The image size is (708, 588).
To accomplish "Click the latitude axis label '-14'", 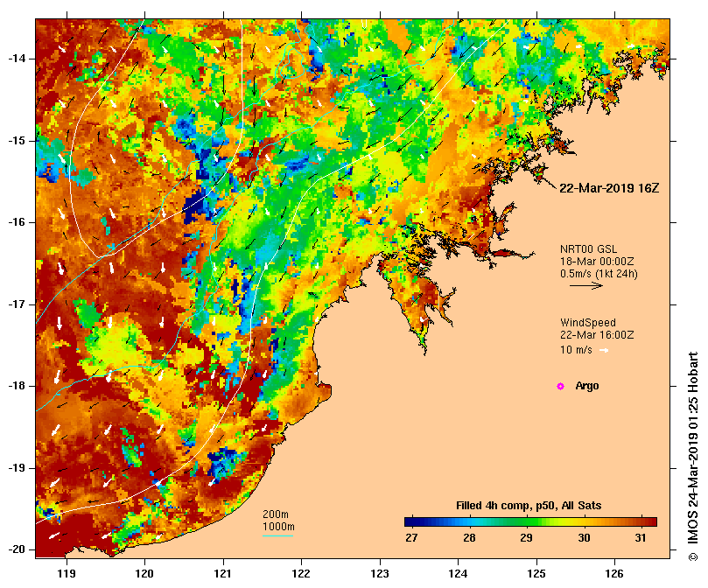I will point(18,59).
